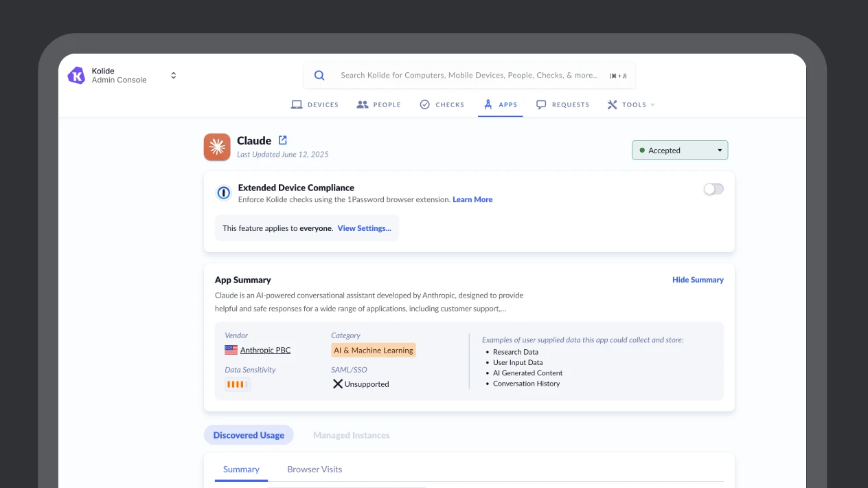Select the Discovered Usage pill tab
The width and height of the screenshot is (868, 488).
pyautogui.click(x=249, y=435)
